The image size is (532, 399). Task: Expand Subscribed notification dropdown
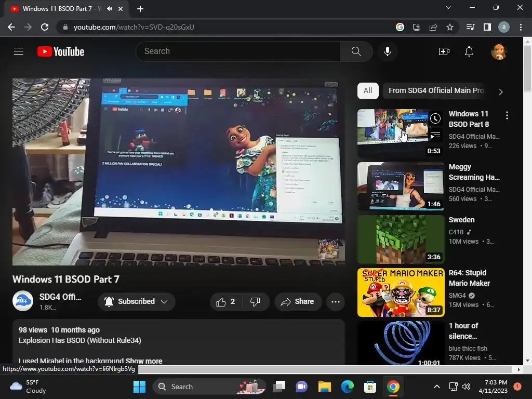164,302
